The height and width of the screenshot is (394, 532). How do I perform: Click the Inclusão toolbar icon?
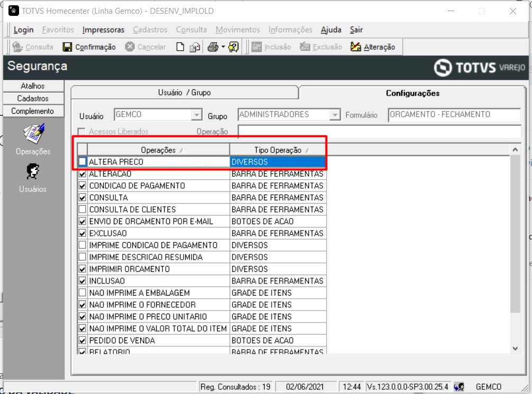pos(257,47)
